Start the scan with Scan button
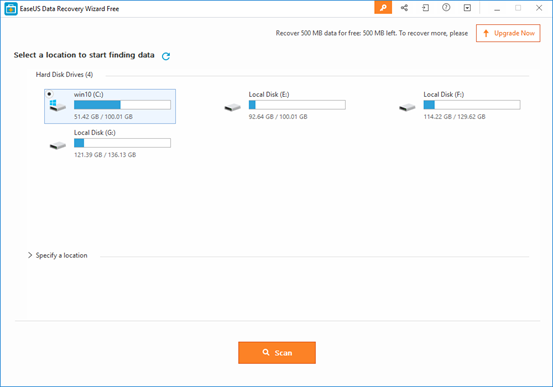Image resolution: width=553 pixels, height=387 pixels. tap(277, 352)
